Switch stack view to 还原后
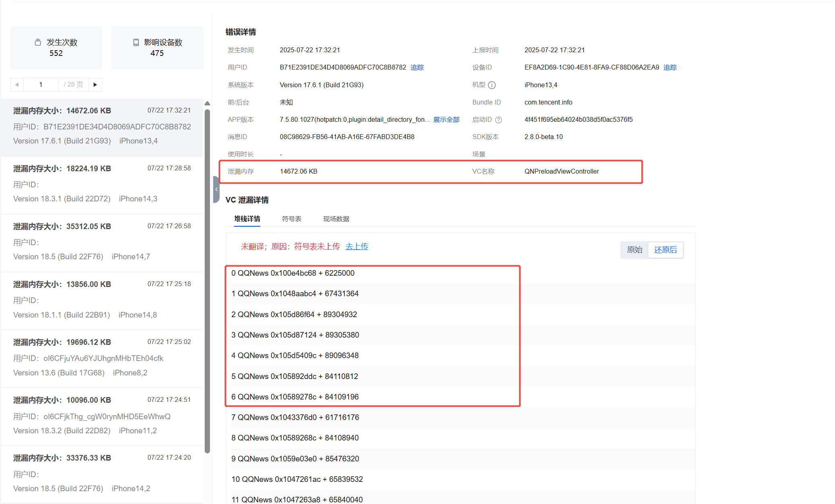The image size is (835, 504). (665, 250)
